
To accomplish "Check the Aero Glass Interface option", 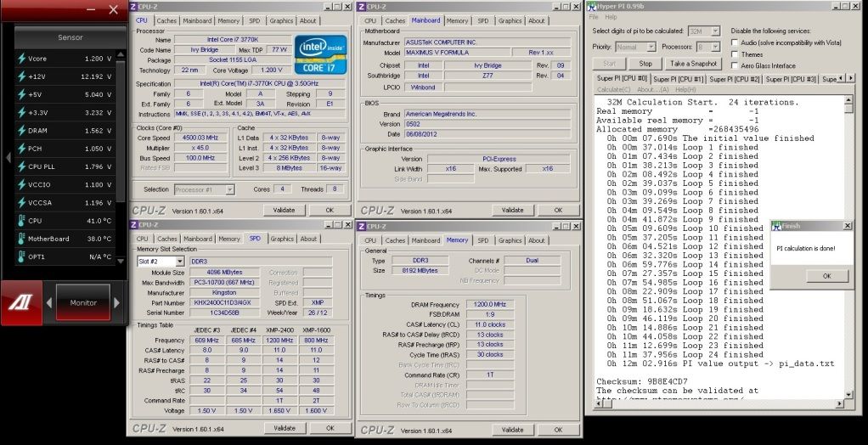I will click(735, 65).
